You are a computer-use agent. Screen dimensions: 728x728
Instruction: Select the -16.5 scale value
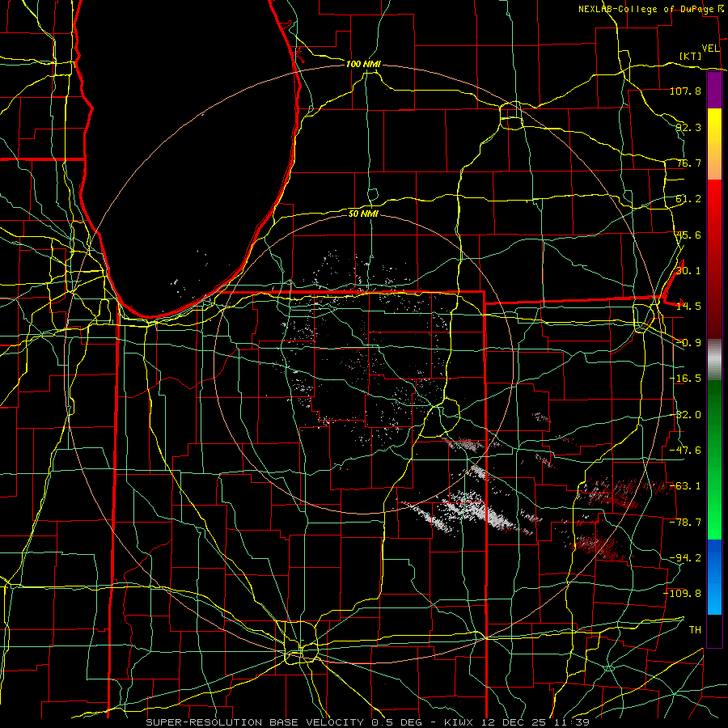[685, 379]
